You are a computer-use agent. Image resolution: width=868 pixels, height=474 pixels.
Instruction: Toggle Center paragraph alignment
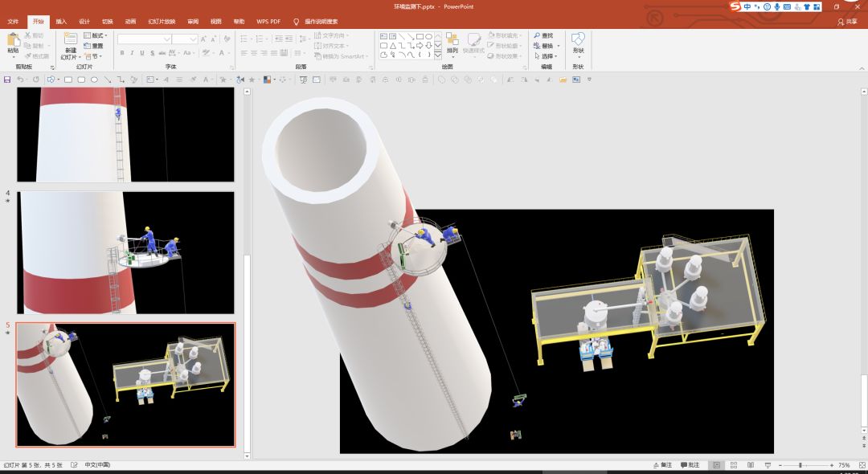point(253,53)
